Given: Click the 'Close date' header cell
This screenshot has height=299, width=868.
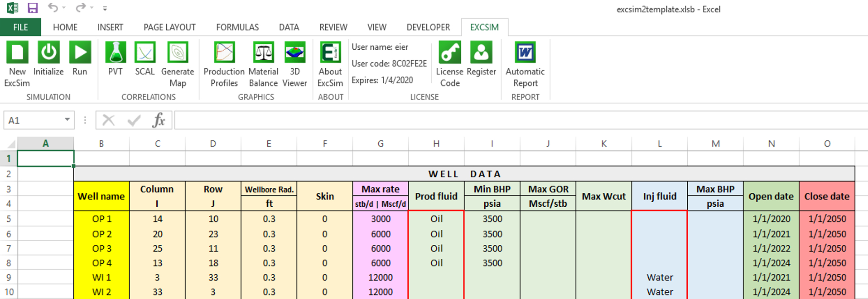Looking at the screenshot, I should pyautogui.click(x=827, y=196).
